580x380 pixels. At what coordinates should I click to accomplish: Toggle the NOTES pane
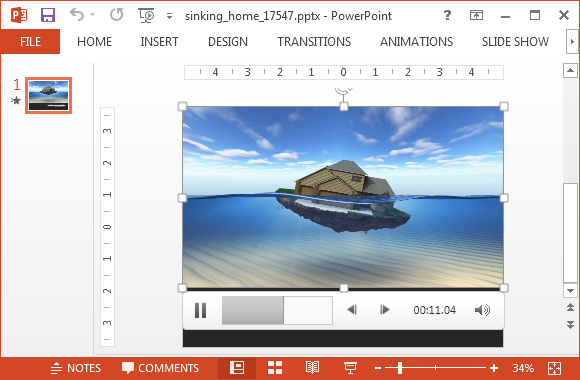coord(75,368)
